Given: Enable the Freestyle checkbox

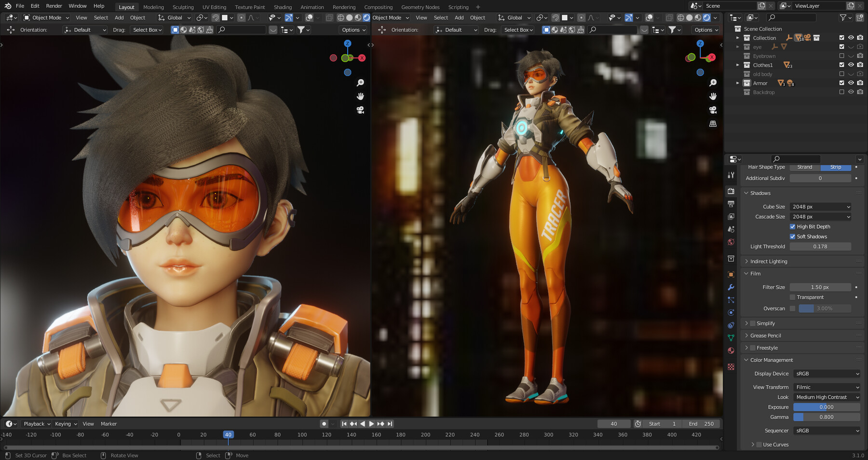Looking at the screenshot, I should click(x=753, y=348).
